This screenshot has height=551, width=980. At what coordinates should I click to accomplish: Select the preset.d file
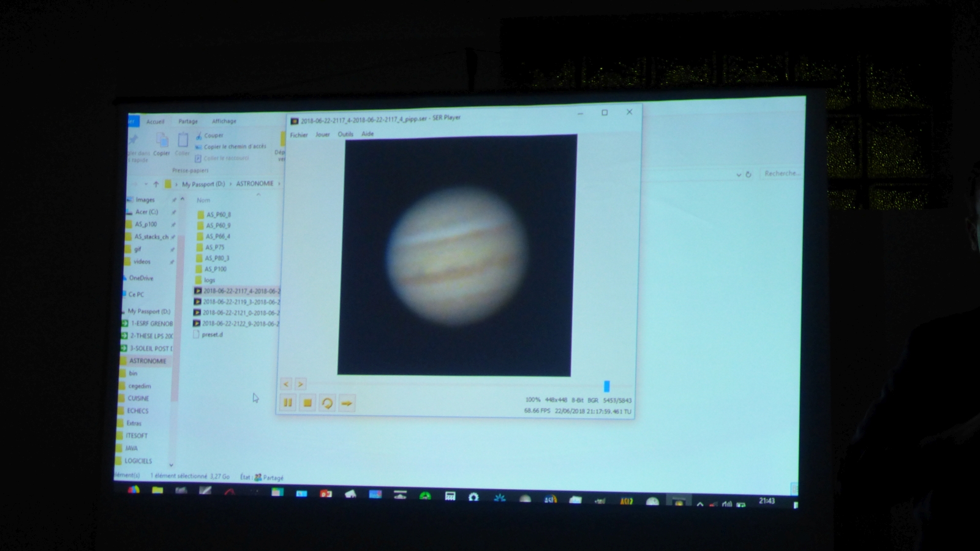click(x=208, y=334)
